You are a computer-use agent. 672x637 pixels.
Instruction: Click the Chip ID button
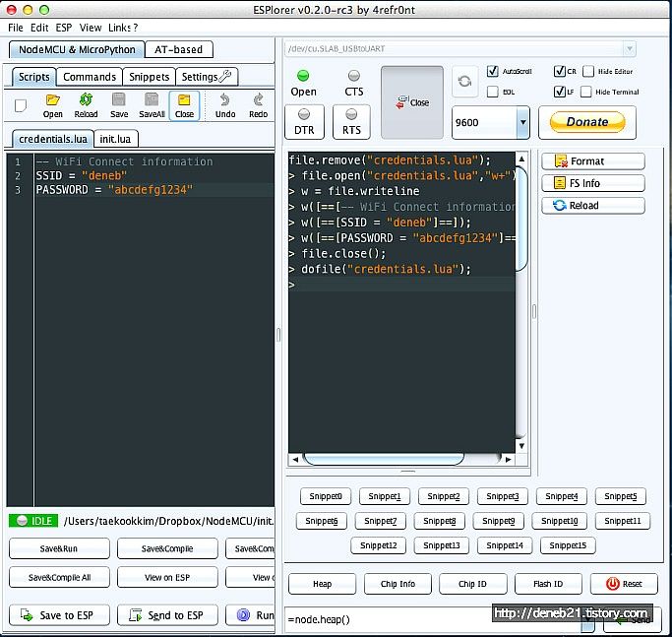click(x=472, y=584)
